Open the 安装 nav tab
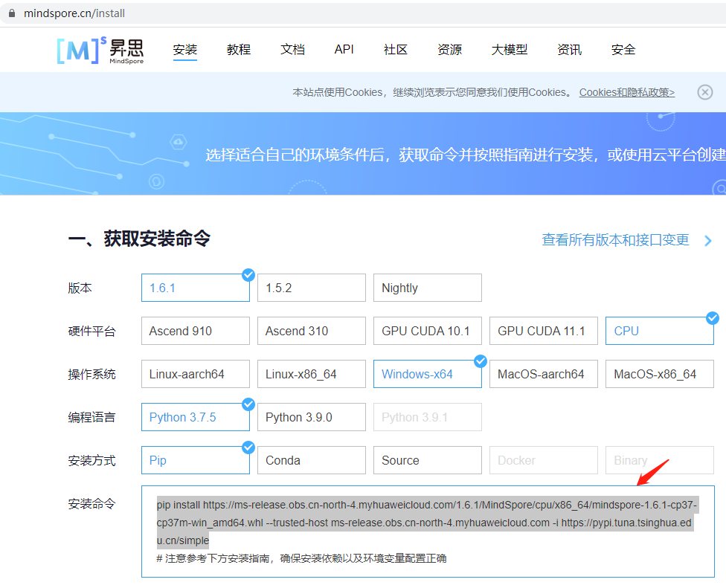Viewport: 726px width, 588px height. point(184,50)
